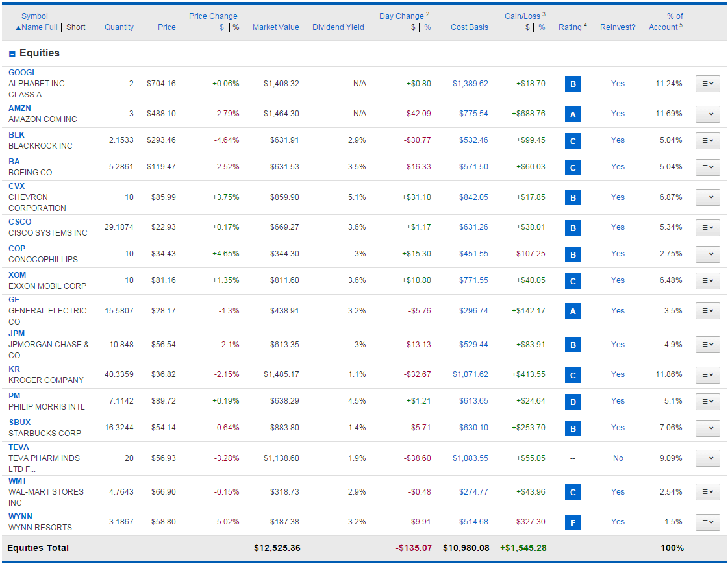This screenshot has height=564, width=728.
Task: Open the actions menu for Starbucks row
Action: (708, 428)
